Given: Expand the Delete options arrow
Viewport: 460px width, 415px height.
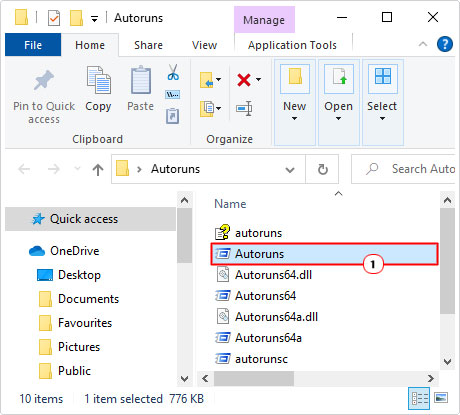Looking at the screenshot, I should (x=258, y=80).
